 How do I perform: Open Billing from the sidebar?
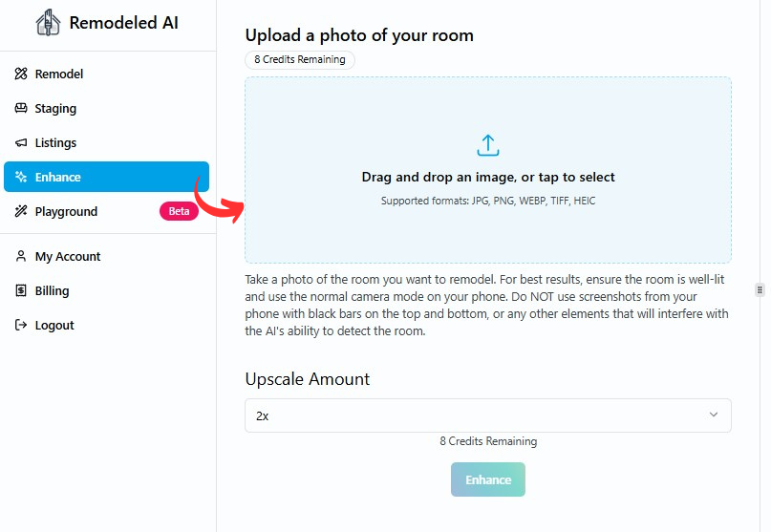tap(52, 291)
